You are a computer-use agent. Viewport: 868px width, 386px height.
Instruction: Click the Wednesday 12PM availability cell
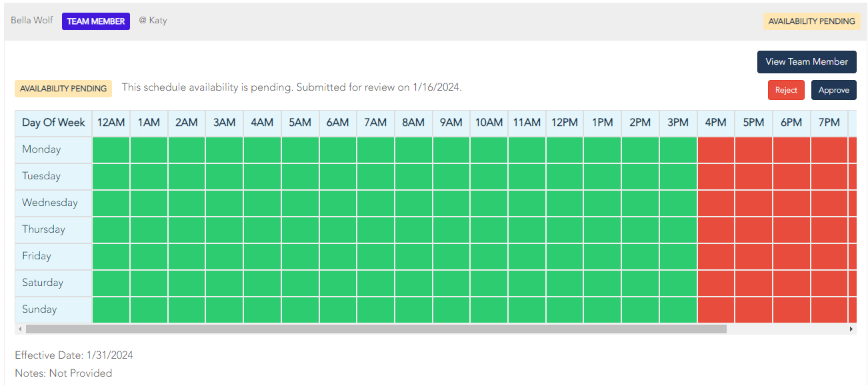pyautogui.click(x=565, y=203)
